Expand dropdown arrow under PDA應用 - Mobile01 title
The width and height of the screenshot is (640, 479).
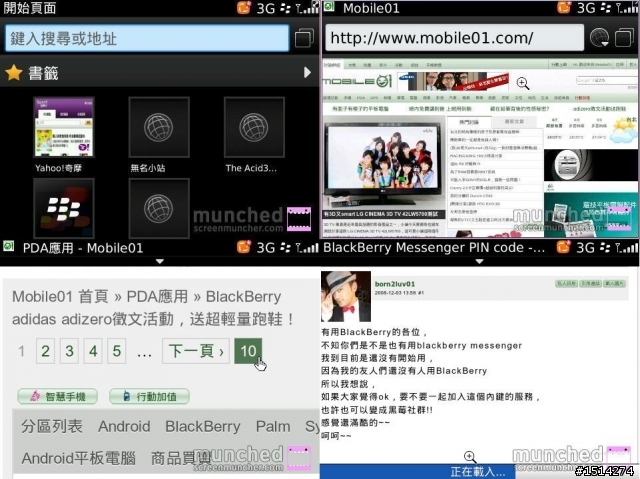(160, 261)
